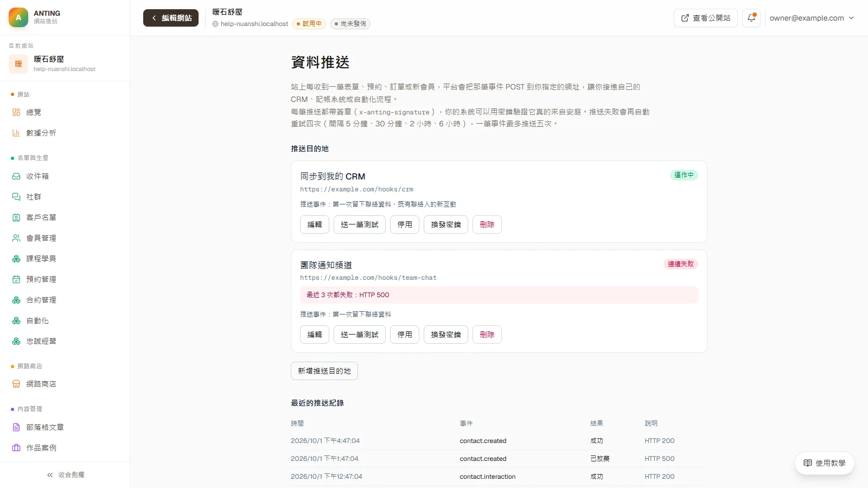Open 預約管理 calendar icon

[16, 279]
